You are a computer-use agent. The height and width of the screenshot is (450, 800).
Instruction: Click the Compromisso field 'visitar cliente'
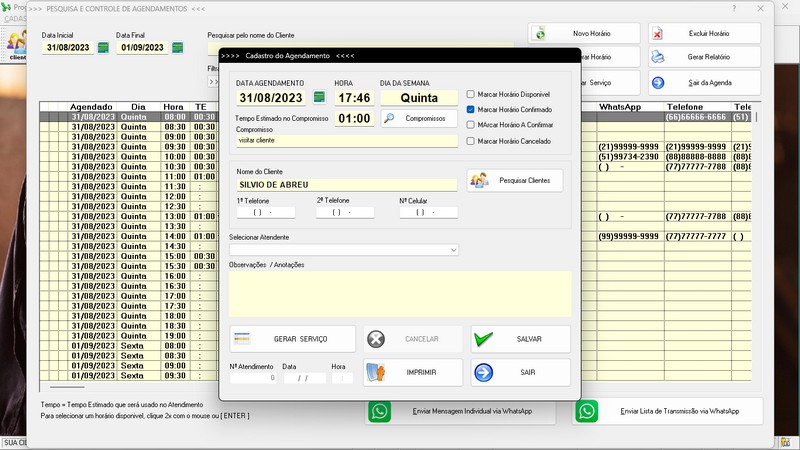point(347,141)
